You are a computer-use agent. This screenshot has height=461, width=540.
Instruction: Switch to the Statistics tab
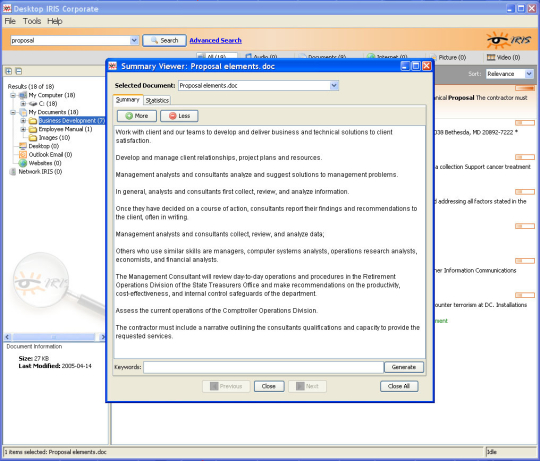pos(157,100)
